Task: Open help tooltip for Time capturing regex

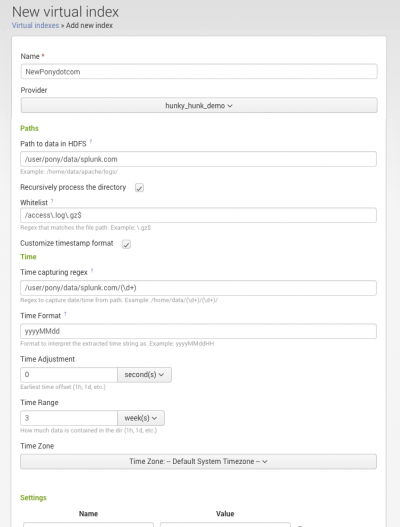Action: [x=92, y=270]
